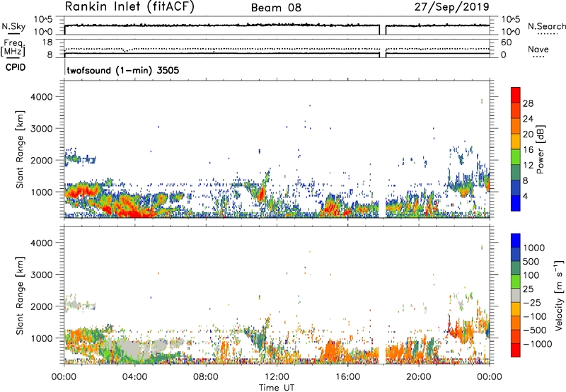Click the "08:00" time axis label
Image resolution: width=566 pixels, height=392 pixels.
click(x=206, y=377)
